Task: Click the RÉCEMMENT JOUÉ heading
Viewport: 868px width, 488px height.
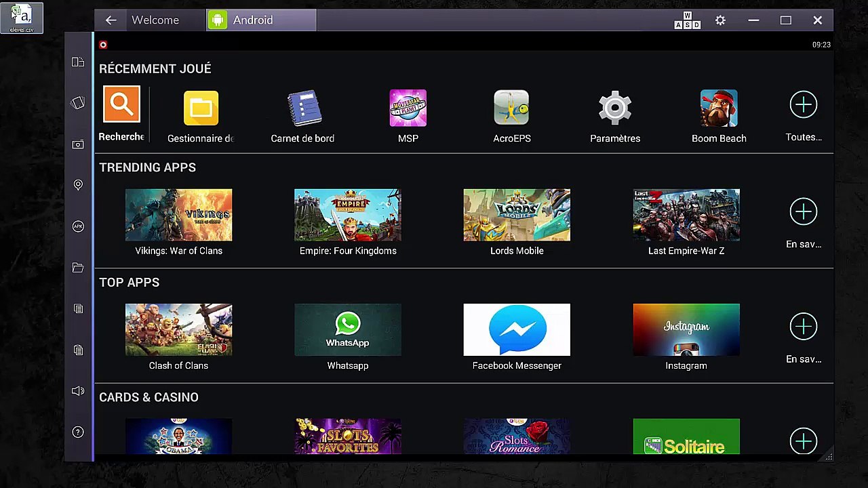Action: tap(155, 68)
